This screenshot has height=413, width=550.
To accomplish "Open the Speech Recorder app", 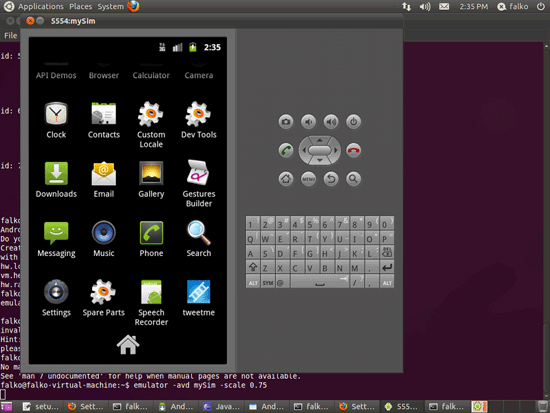I will point(151,302).
